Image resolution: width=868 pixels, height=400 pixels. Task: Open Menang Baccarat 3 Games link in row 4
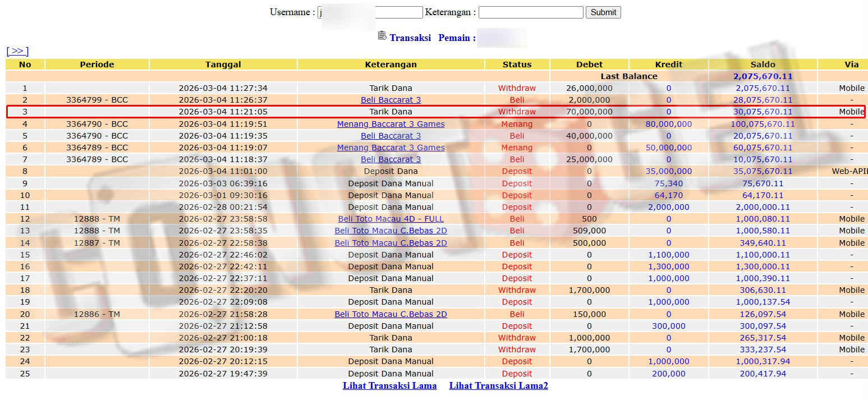click(x=391, y=124)
